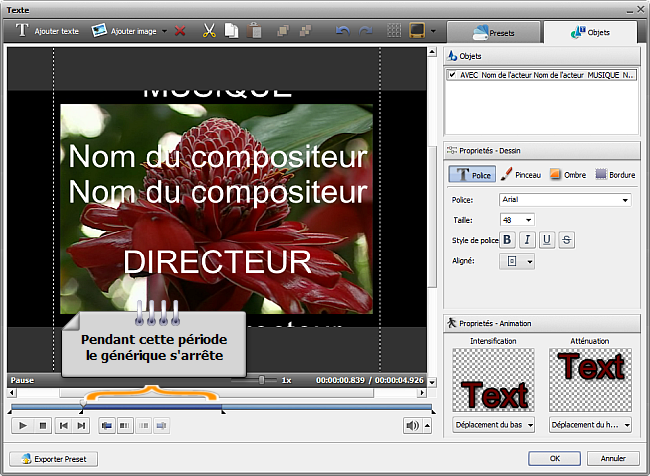The image size is (650, 476).
Task: Click the Ajouter texte tool
Action: click(x=47, y=31)
